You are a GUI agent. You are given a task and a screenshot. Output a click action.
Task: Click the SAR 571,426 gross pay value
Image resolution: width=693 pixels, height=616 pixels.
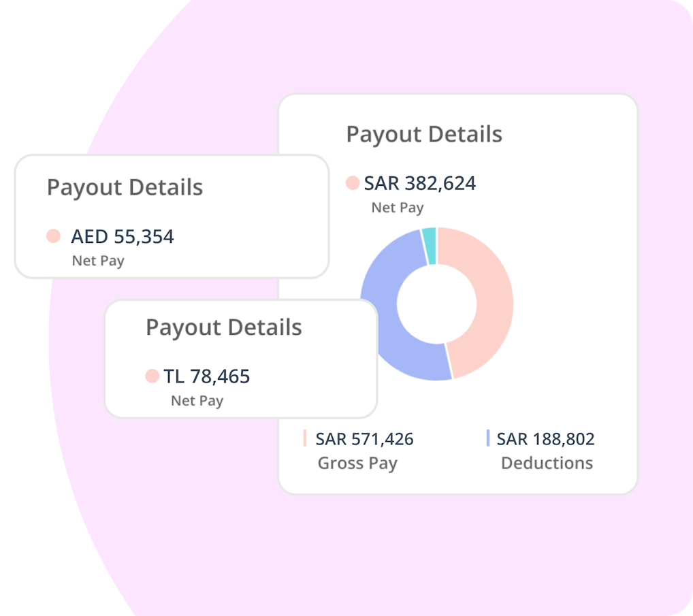364,439
